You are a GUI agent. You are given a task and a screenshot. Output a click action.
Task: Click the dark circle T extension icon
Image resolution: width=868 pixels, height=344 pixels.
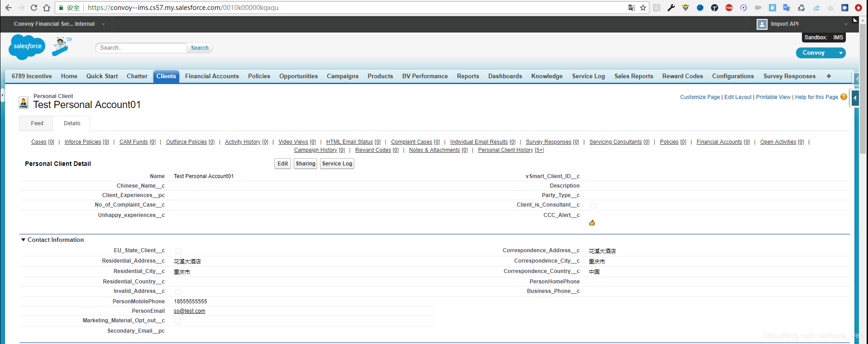[x=715, y=8]
